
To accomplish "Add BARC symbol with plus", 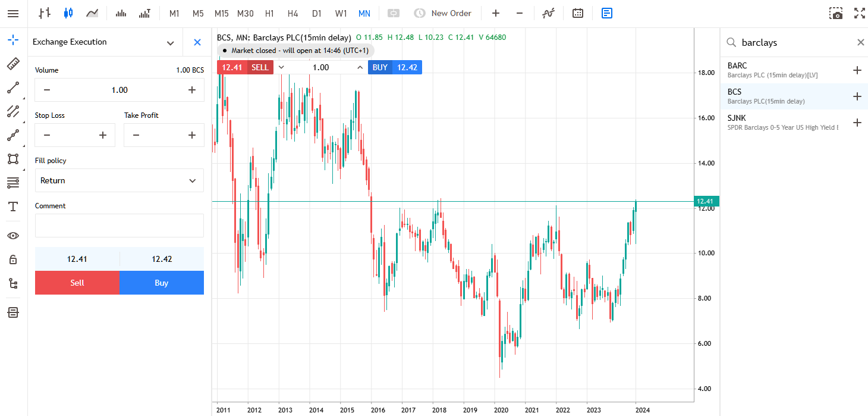I will tap(857, 70).
